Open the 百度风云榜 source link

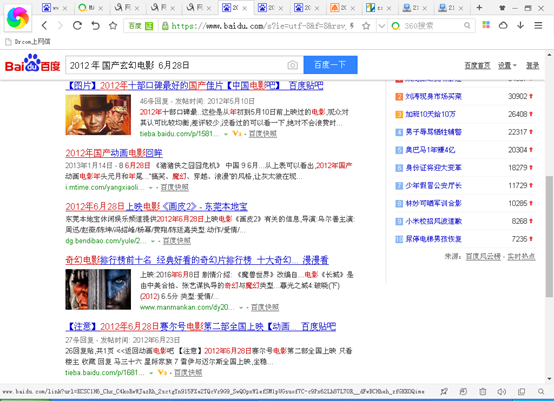coord(483,257)
